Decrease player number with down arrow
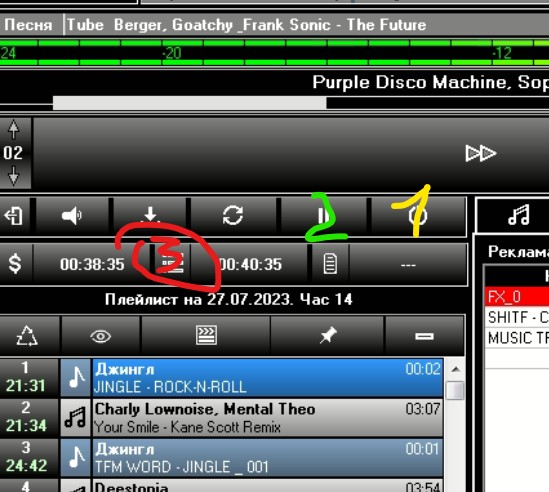Viewport: 549px width, 492px height. point(14,176)
